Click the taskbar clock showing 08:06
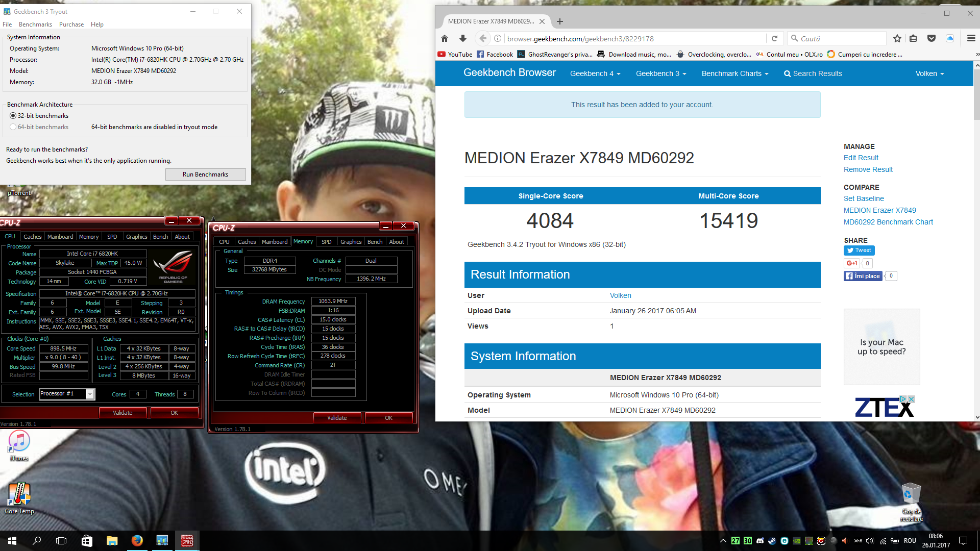980x551 pixels. 936,541
